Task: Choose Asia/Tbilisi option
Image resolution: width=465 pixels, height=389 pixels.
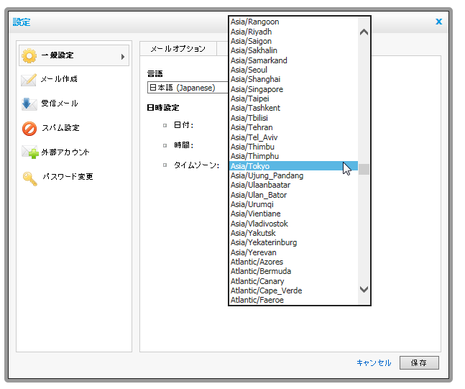Action: (x=293, y=118)
